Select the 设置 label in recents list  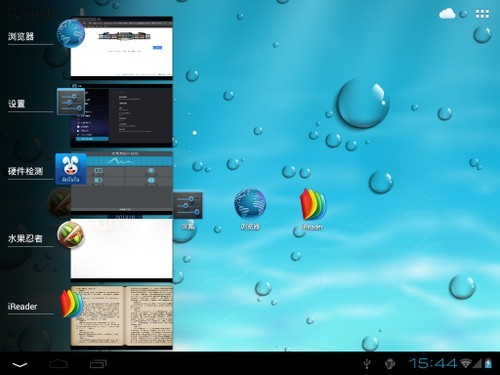[17, 104]
